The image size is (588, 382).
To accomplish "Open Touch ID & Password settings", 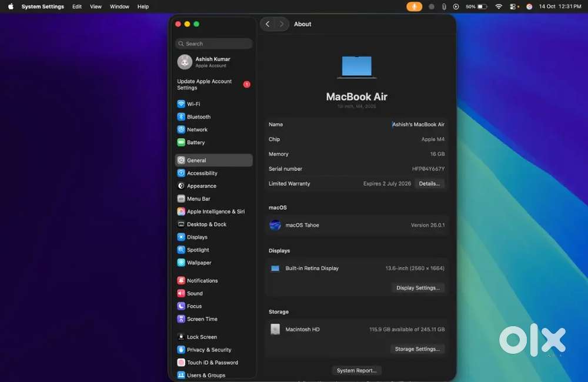I will pos(212,363).
